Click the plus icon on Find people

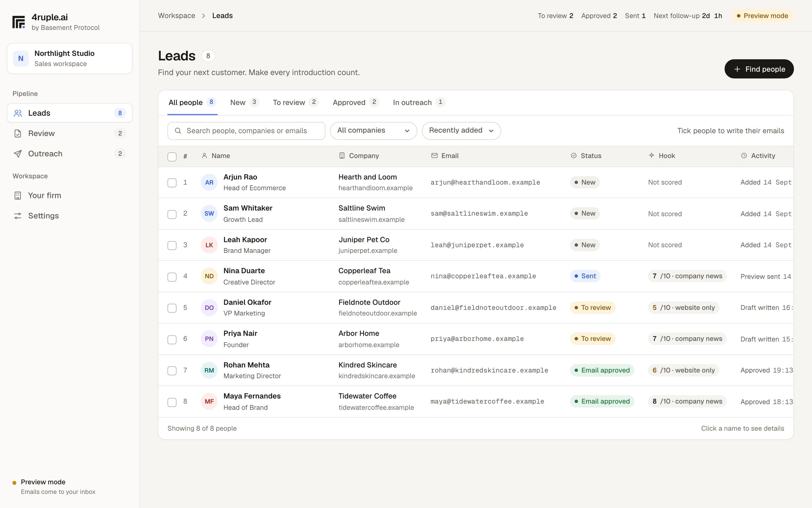pyautogui.click(x=737, y=69)
